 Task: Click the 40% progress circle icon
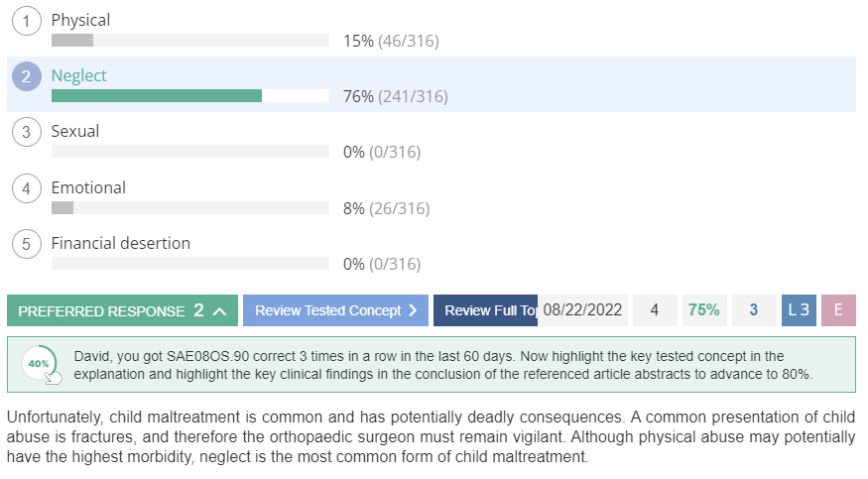point(40,363)
